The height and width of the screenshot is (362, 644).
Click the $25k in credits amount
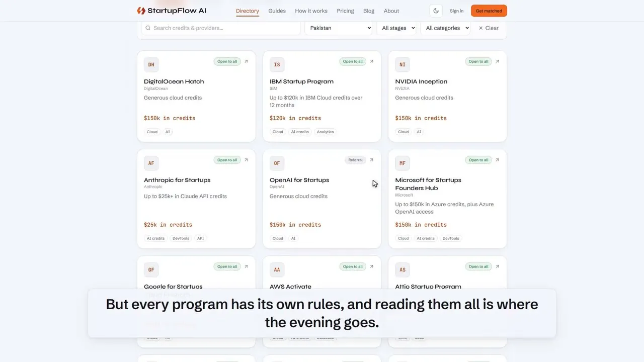(168, 225)
